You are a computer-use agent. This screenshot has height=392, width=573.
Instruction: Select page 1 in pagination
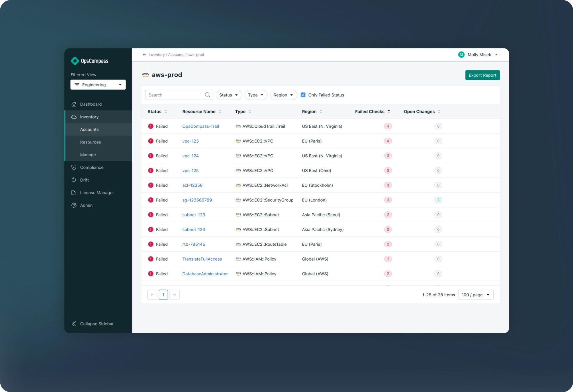[x=163, y=295]
